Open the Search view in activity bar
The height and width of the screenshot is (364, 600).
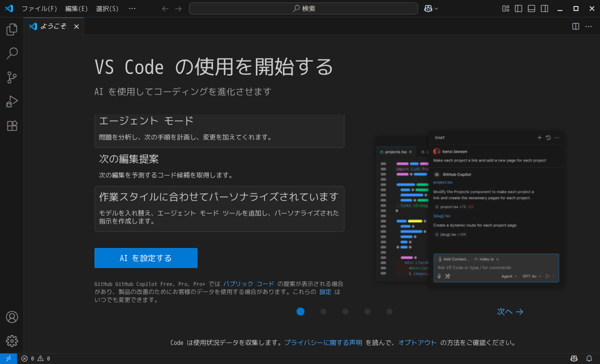(x=12, y=53)
